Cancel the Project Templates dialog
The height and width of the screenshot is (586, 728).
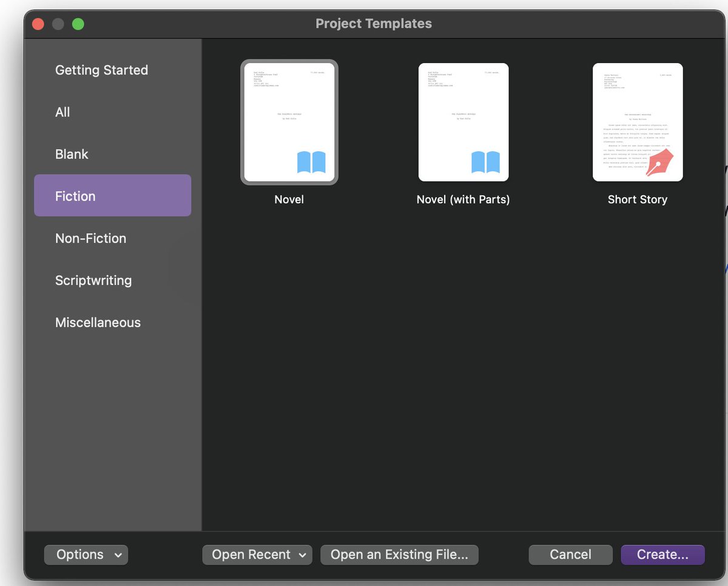pos(570,554)
